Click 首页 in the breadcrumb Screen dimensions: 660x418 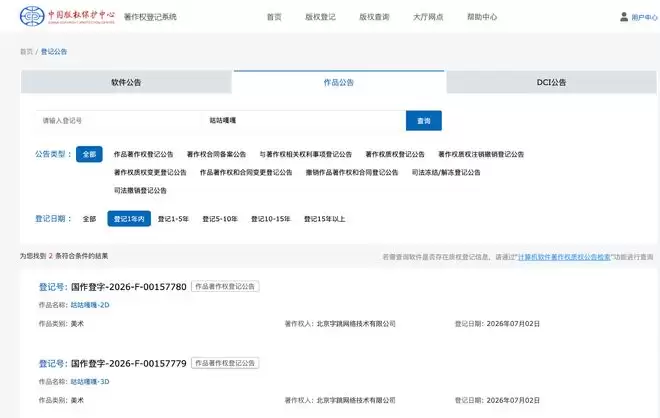[x=26, y=51]
